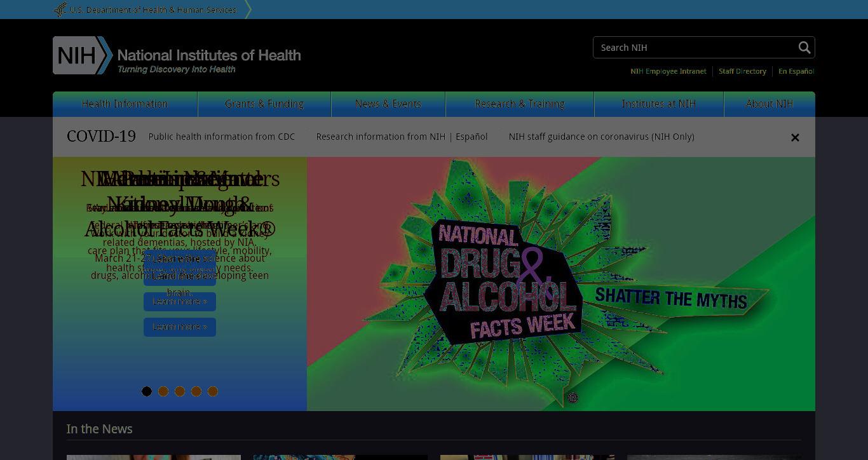Click the search magnifier icon
868x460 pixels.
[x=804, y=48]
